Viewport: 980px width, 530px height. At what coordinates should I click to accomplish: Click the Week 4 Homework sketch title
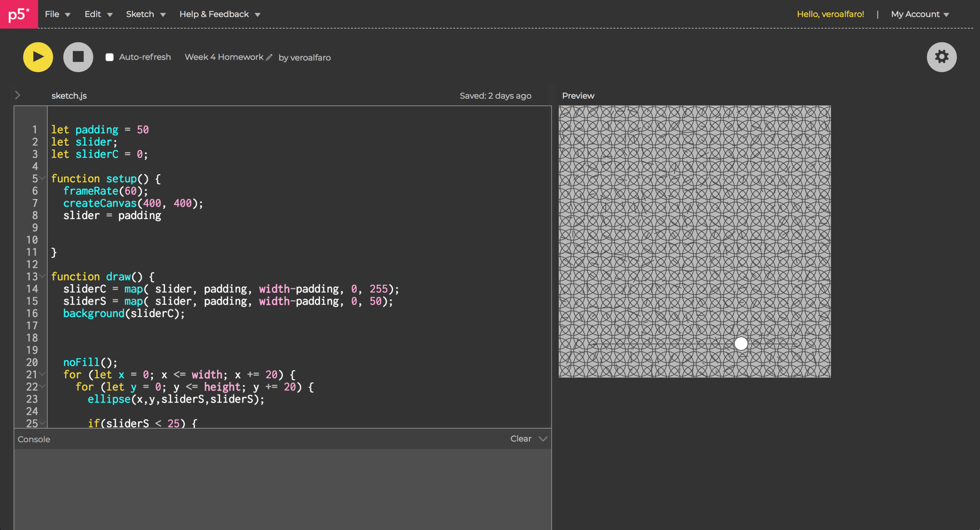point(224,57)
